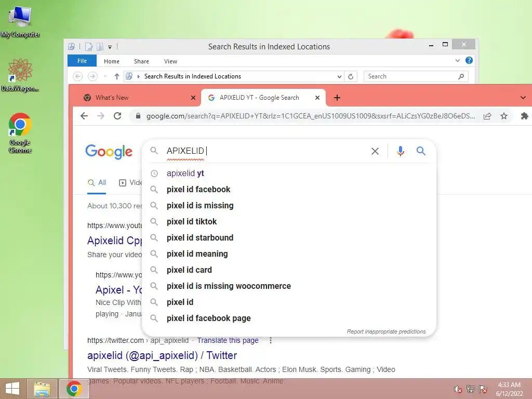Open apixelid (@api_apixelid) / Twitter result
Image resolution: width=532 pixels, height=399 pixels.
162,355
